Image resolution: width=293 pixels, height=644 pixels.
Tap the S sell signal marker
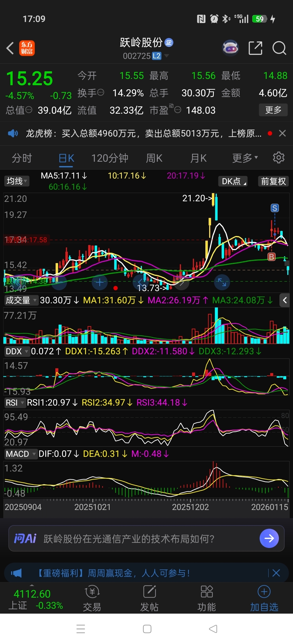point(275,208)
